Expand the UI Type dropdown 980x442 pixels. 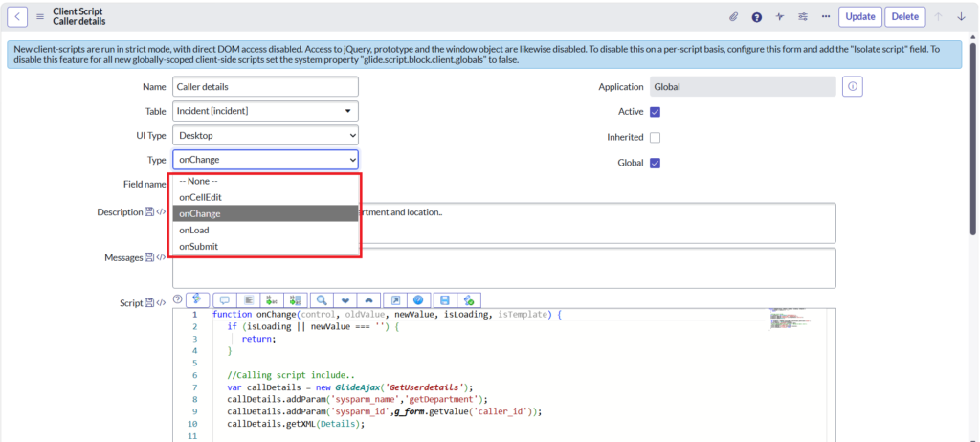265,136
